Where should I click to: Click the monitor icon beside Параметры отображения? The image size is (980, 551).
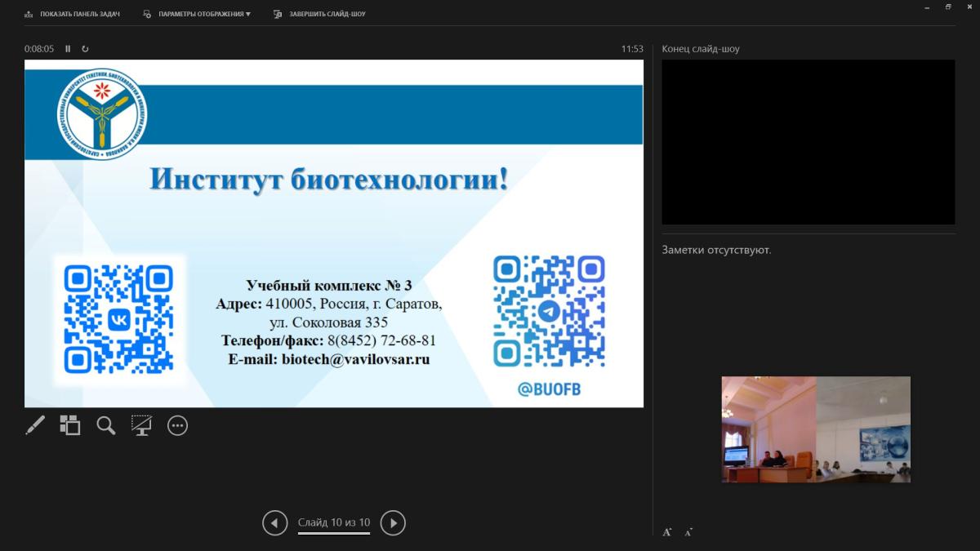147,14
